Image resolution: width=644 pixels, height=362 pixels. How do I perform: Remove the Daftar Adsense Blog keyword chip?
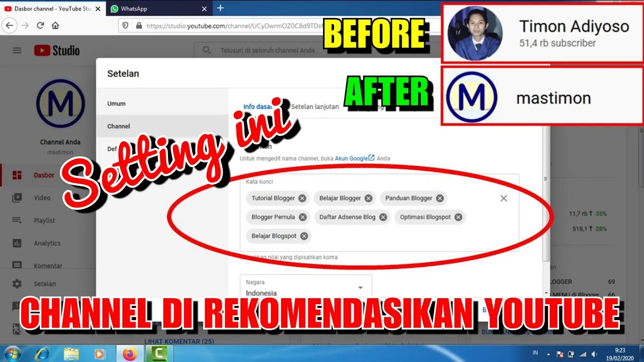tap(383, 217)
